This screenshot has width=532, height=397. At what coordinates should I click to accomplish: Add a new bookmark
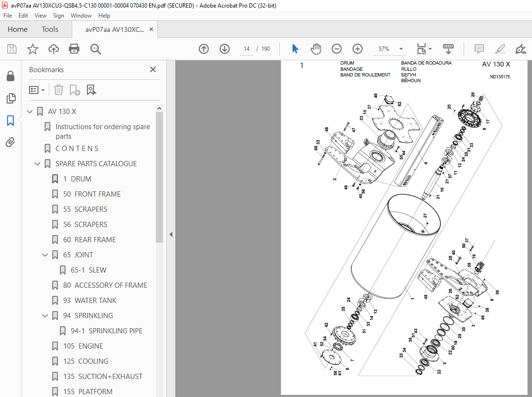[x=74, y=90]
